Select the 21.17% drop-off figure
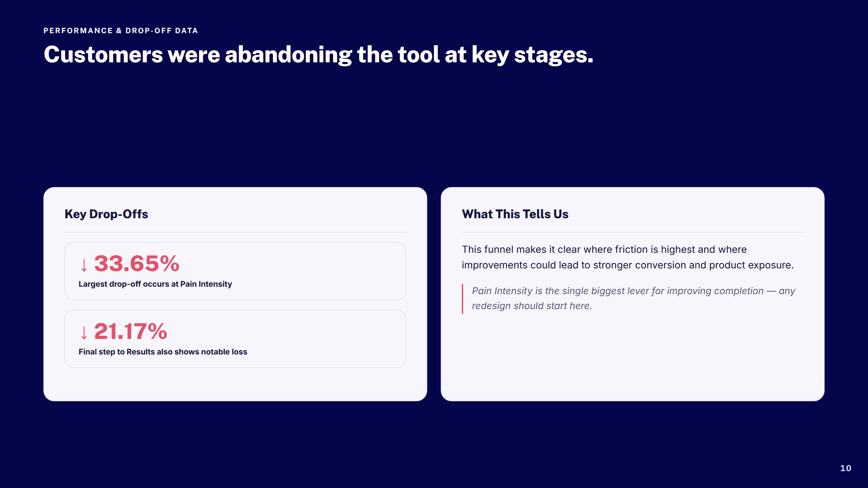Image resolution: width=868 pixels, height=488 pixels. [131, 331]
